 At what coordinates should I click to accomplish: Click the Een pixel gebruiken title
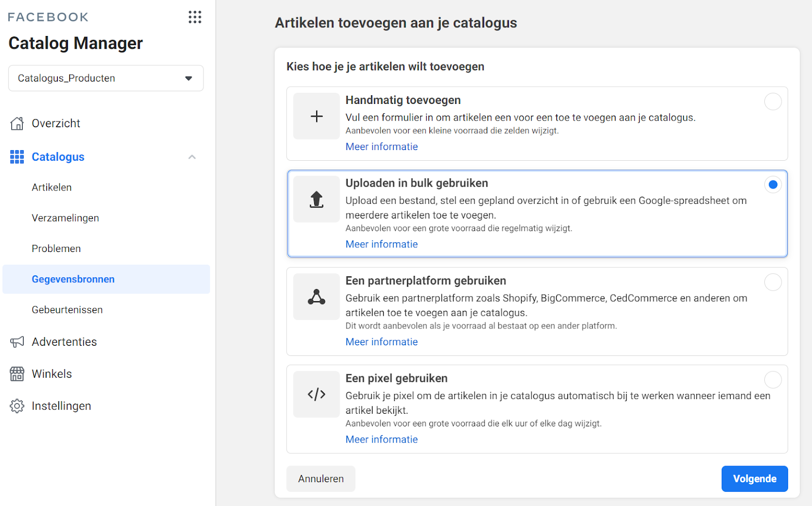[x=396, y=378]
